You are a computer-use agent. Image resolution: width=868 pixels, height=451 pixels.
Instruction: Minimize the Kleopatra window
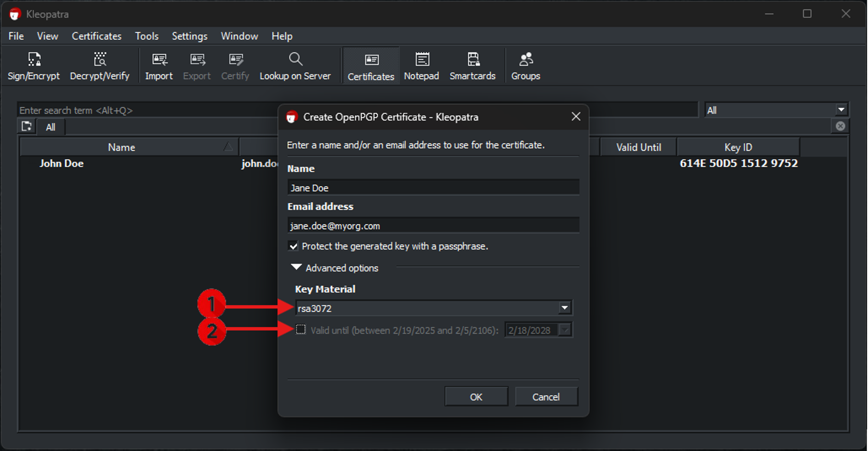pos(769,14)
